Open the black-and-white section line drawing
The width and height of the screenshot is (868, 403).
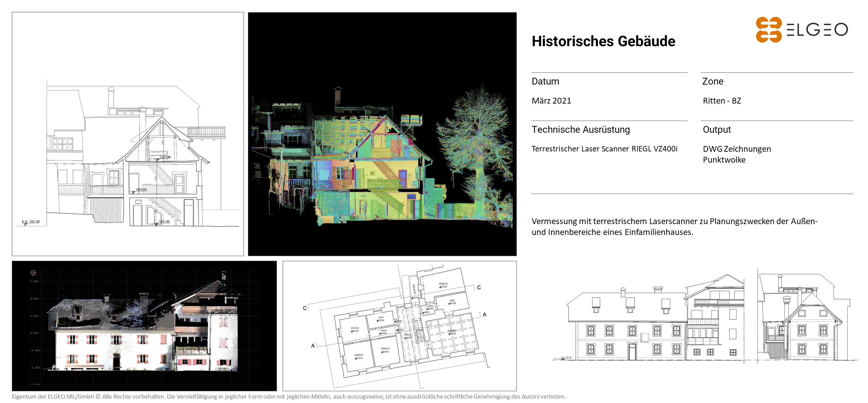(128, 134)
